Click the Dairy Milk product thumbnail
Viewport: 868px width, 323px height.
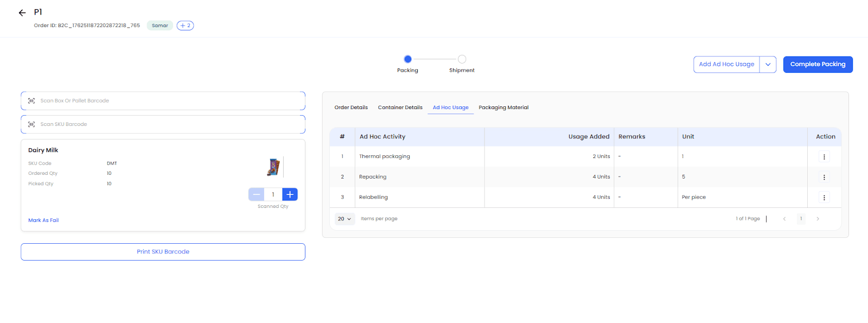(273, 167)
